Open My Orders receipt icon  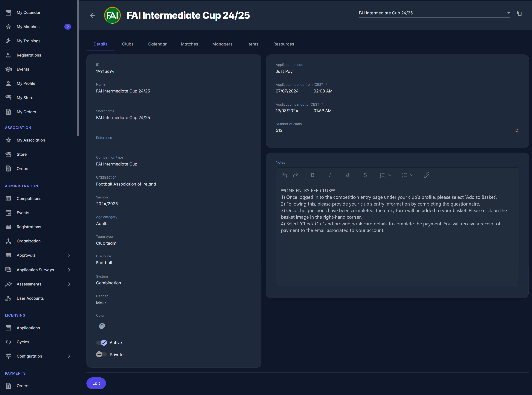pos(8,112)
